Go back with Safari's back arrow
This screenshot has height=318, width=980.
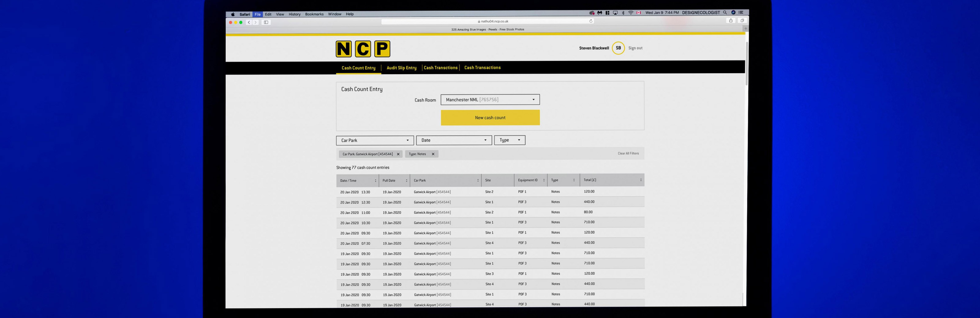[x=249, y=22]
